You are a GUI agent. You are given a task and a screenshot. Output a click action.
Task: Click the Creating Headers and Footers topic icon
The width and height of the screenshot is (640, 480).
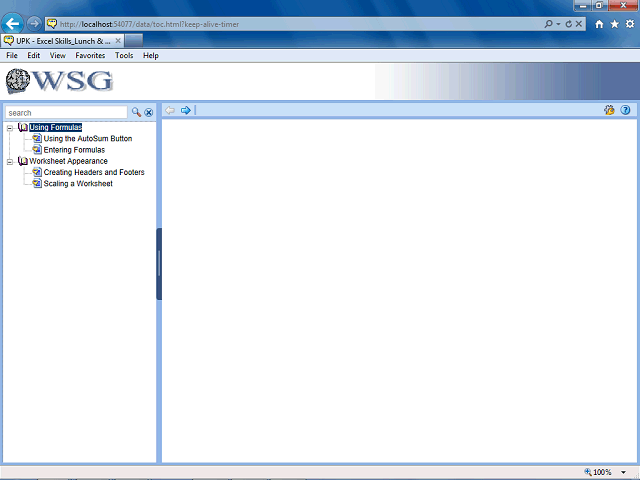coord(37,172)
